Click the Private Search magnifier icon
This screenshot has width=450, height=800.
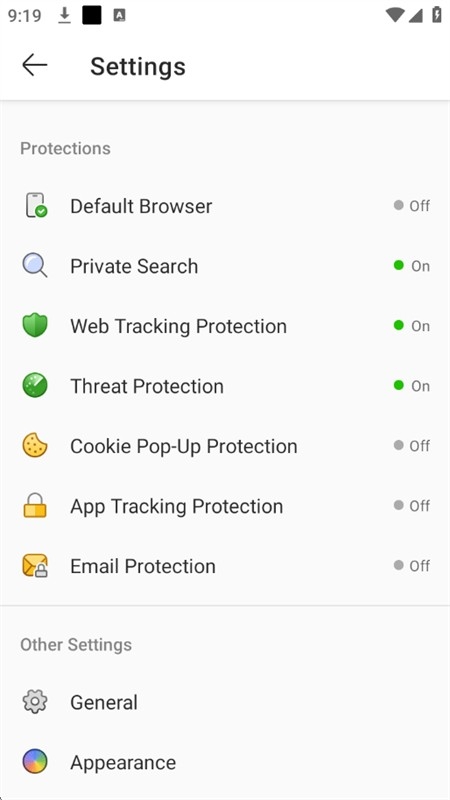[35, 266]
